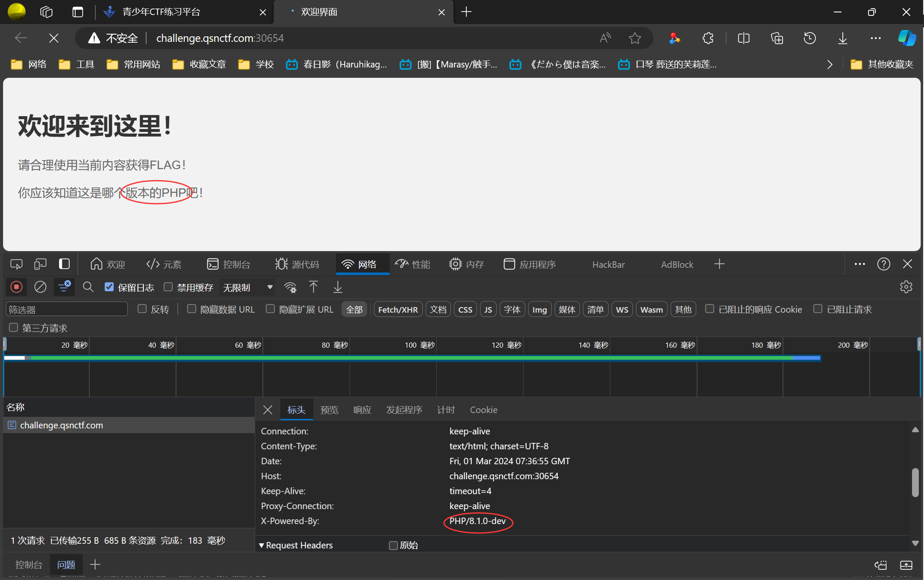
Task: Filter requests by Img type
Action: [x=540, y=309]
